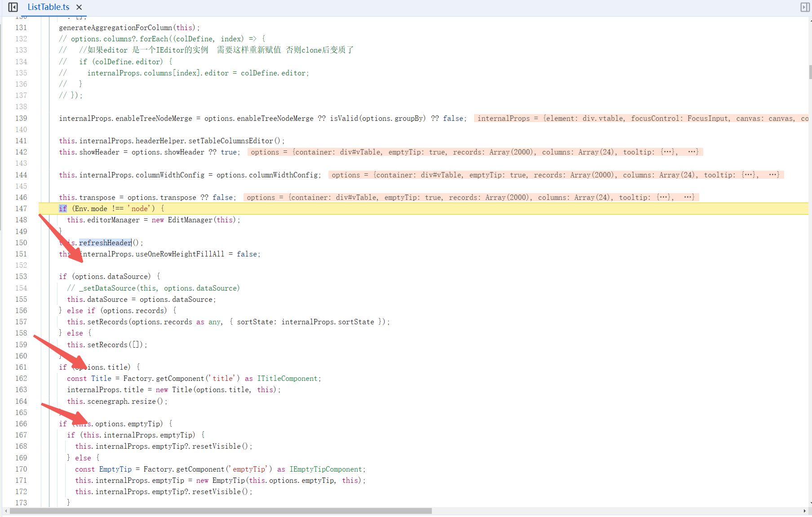Image resolution: width=812 pixels, height=517 pixels.
Task: Set a breakpoint on line 144
Action: click(x=21, y=175)
